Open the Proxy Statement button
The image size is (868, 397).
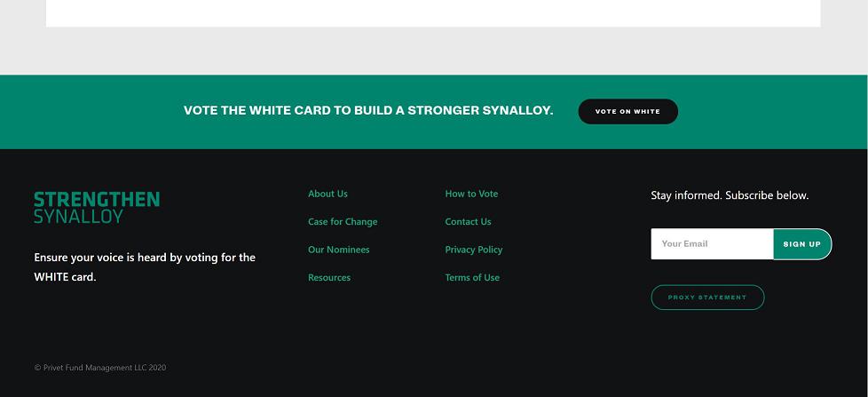[x=707, y=298]
